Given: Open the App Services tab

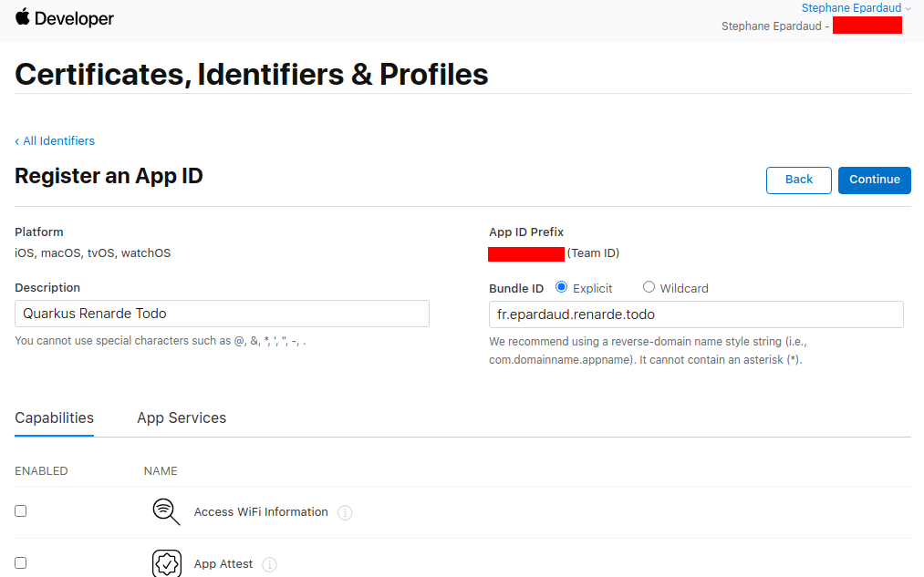Looking at the screenshot, I should (182, 418).
